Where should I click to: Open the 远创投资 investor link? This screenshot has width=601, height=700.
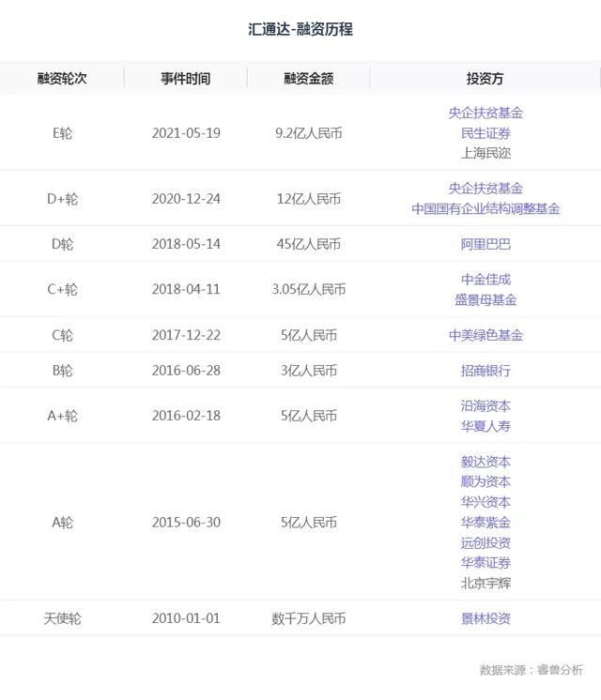[x=485, y=542]
